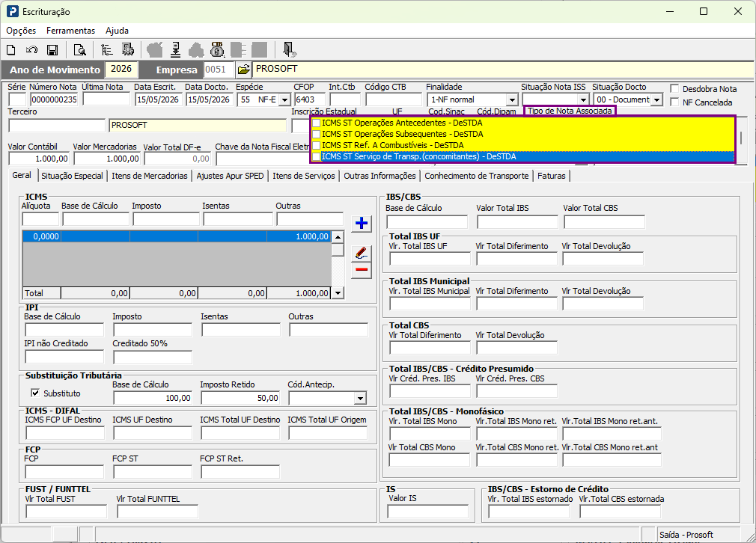Image resolution: width=756 pixels, height=543 pixels.
Task: Switch to Ajustes Apur SPED tab
Action: (230, 176)
